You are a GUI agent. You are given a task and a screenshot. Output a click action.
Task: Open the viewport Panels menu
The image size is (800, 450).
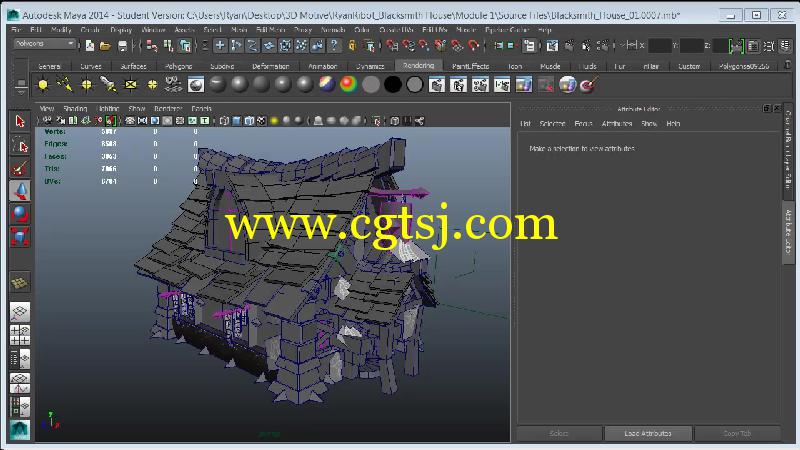[x=201, y=109]
